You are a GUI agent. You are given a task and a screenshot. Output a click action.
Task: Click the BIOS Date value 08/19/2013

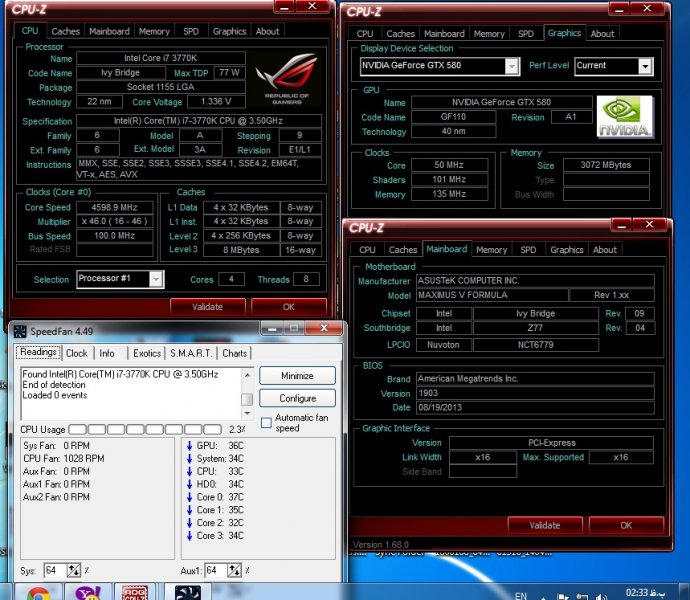coord(535,407)
